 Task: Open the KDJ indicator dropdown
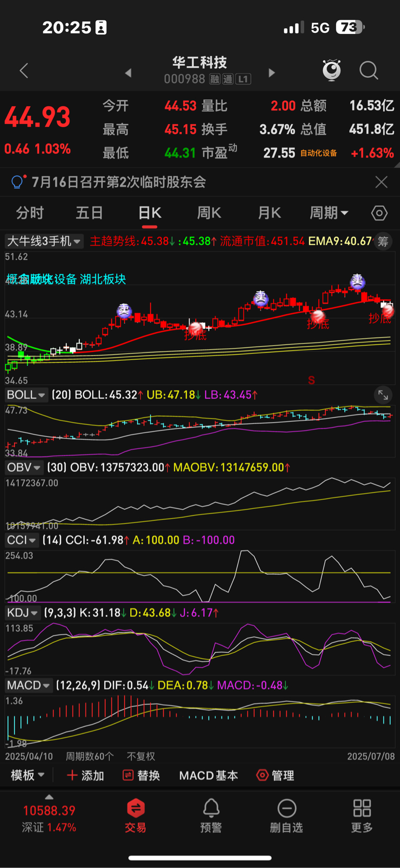pos(23,613)
